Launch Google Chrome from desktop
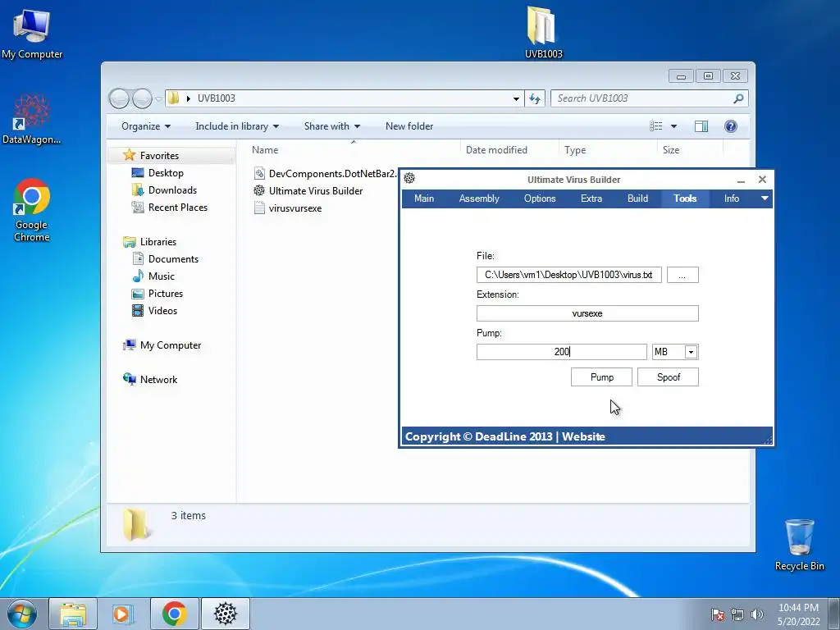This screenshot has height=630, width=840. [32, 209]
